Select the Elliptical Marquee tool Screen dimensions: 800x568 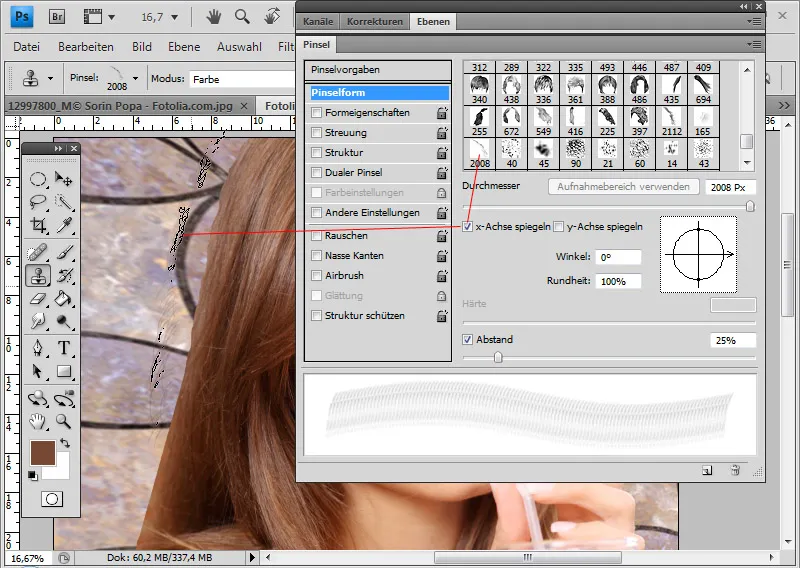(x=38, y=179)
